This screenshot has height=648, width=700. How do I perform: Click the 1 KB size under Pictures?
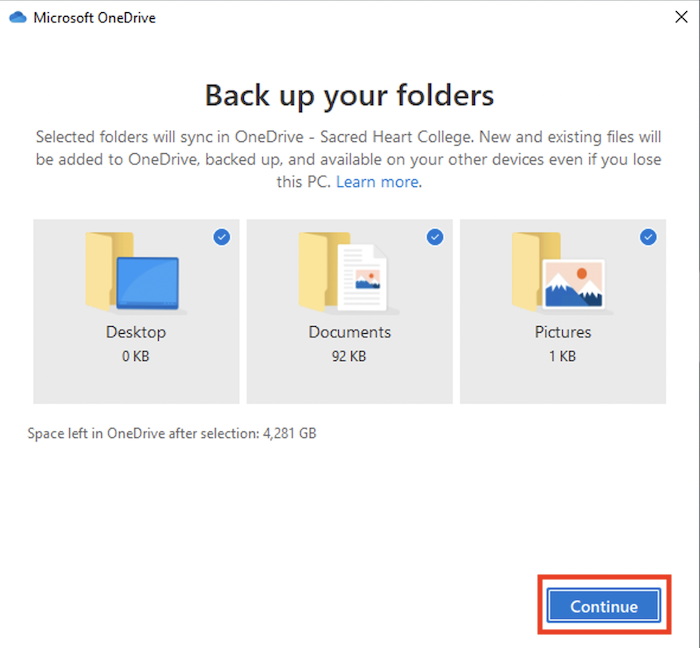pos(563,356)
